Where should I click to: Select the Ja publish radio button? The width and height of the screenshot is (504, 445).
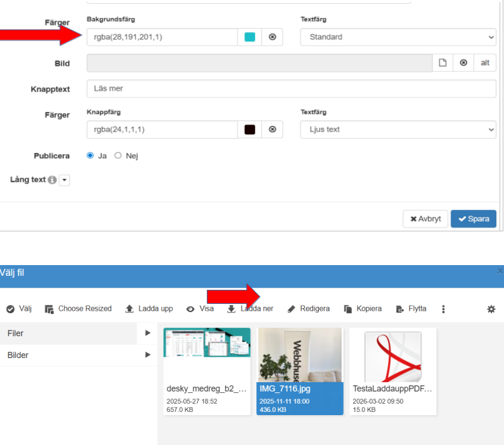coord(90,156)
